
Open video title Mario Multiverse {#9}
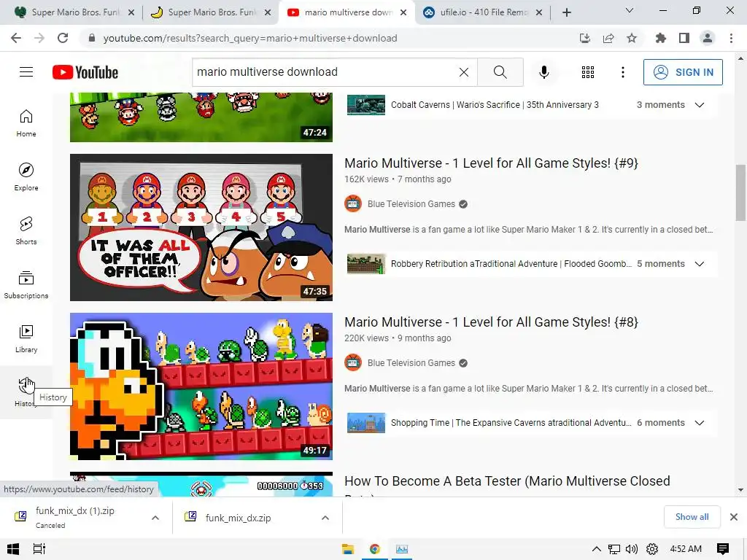click(x=491, y=163)
